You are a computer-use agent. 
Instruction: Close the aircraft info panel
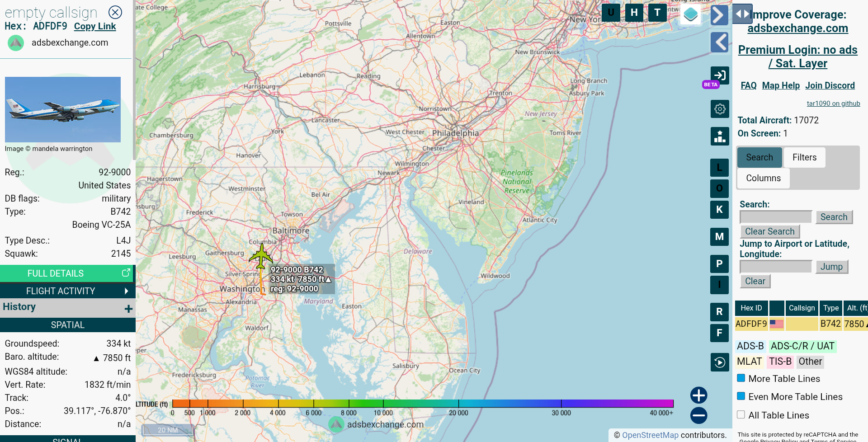click(115, 12)
